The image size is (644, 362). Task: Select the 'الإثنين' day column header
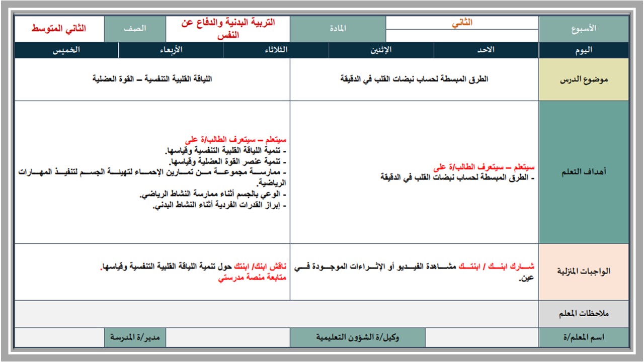point(381,50)
